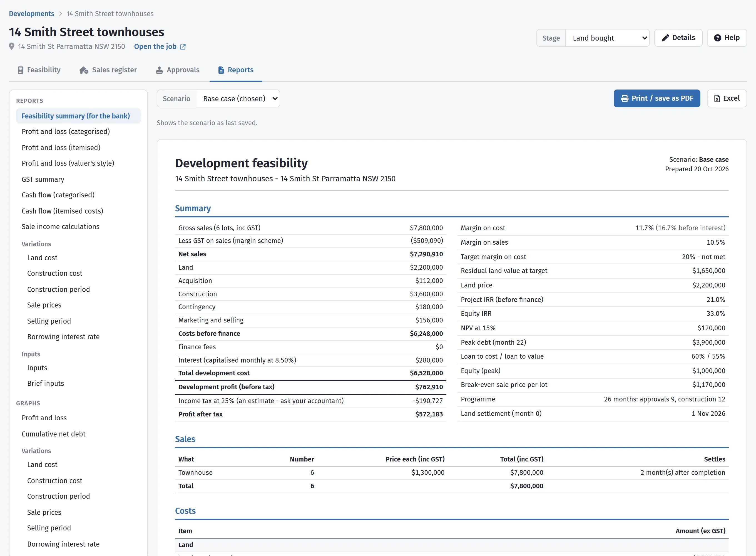This screenshot has width=756, height=556.
Task: Click the Development profit (before tax) value $762,910
Action: (x=429, y=387)
